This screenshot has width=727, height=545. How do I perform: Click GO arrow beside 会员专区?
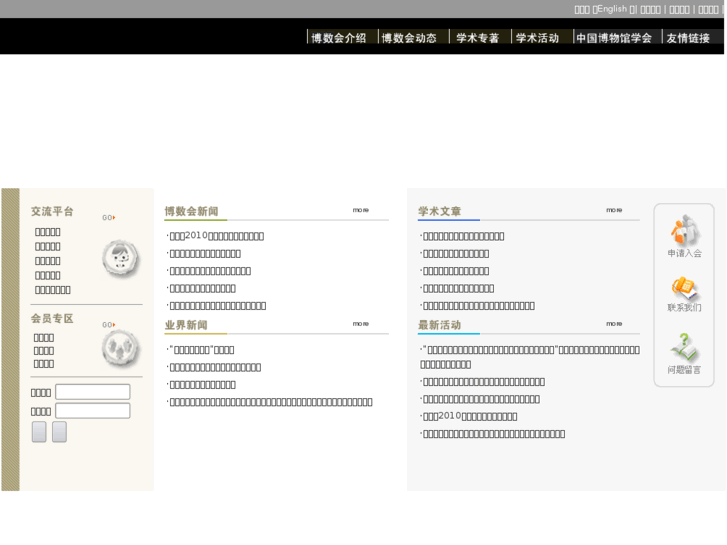[x=108, y=325]
